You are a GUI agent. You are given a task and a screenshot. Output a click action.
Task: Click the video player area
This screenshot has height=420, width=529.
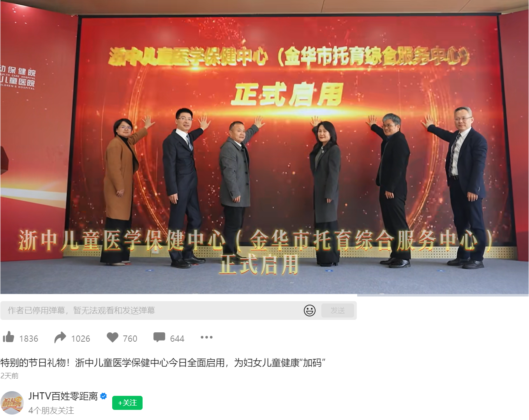pos(264,147)
